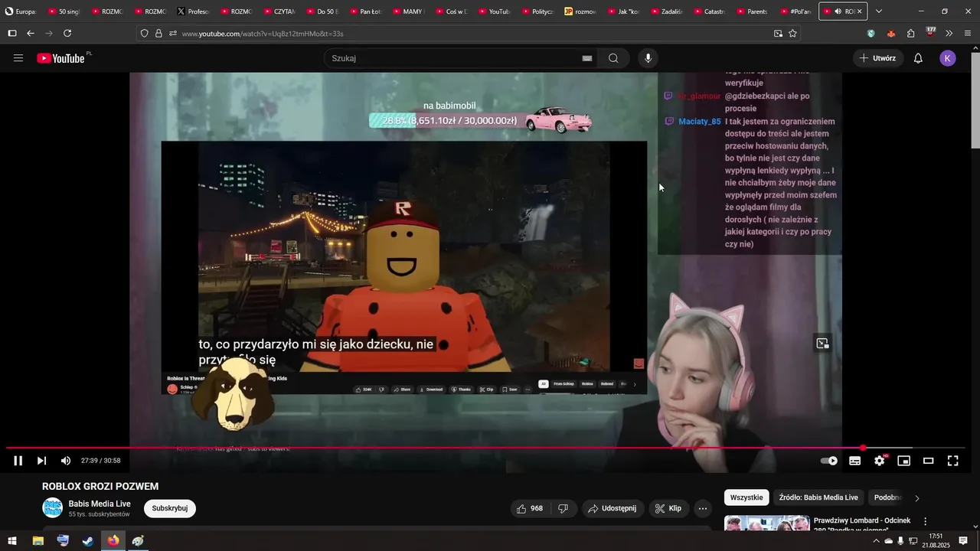Select the Wszystkie filter chip
The height and width of the screenshot is (551, 980).
(746, 497)
